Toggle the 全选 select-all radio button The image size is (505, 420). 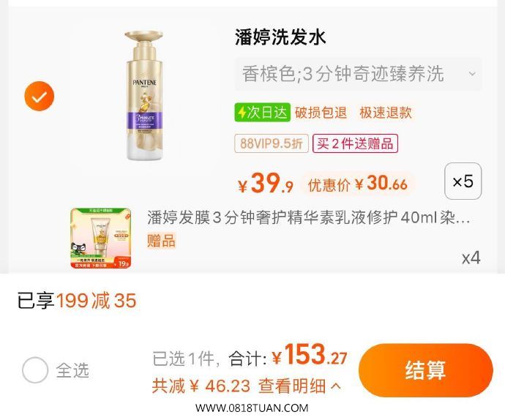pyautogui.click(x=35, y=370)
